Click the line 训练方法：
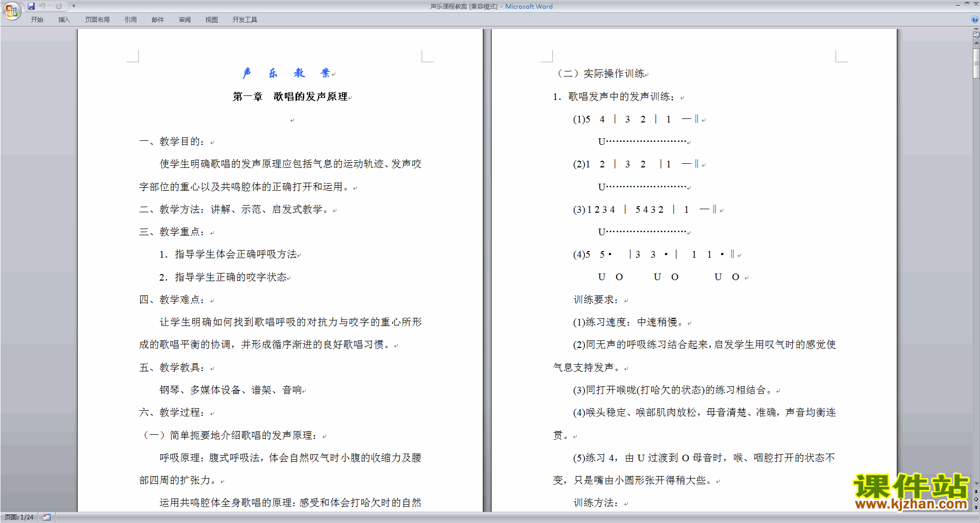This screenshot has width=980, height=523. [x=596, y=503]
